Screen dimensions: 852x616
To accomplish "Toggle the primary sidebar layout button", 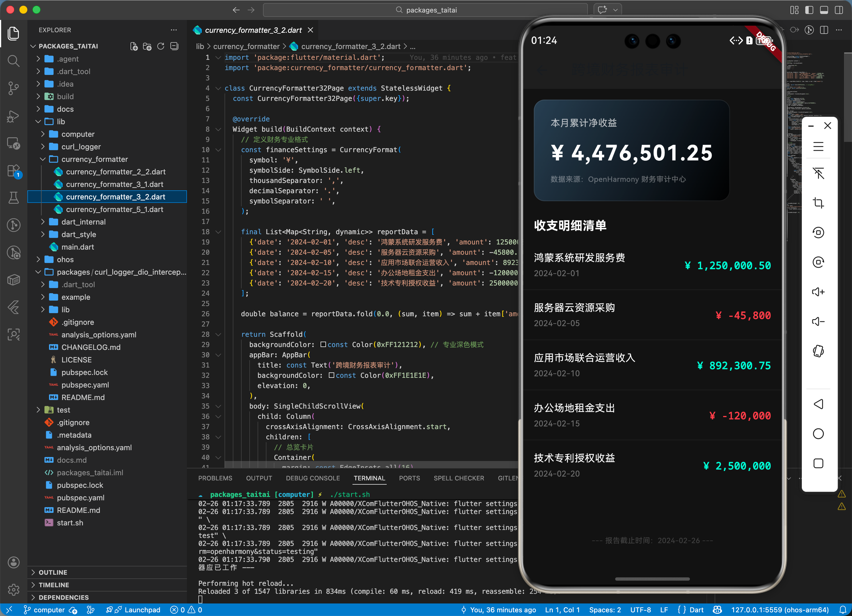I will point(809,10).
